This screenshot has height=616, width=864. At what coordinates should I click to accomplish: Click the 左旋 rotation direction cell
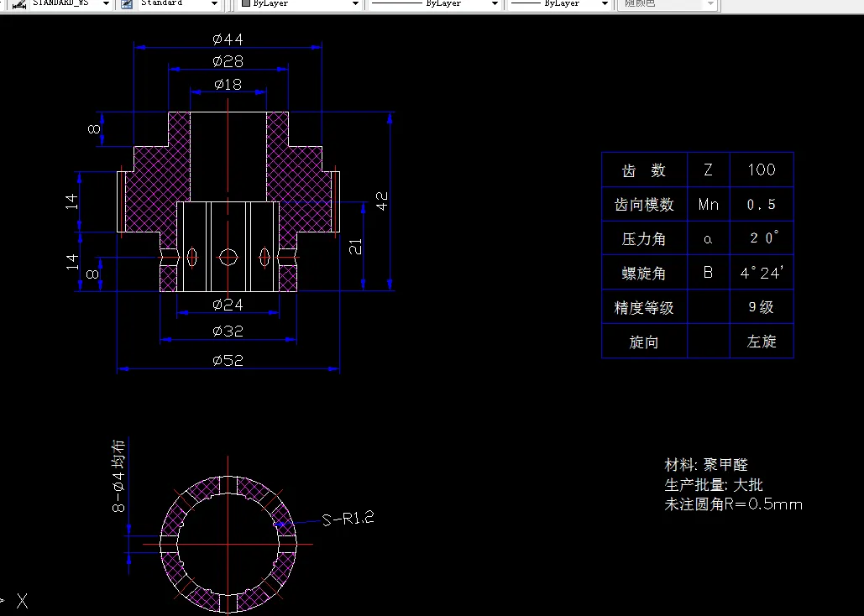[761, 341]
